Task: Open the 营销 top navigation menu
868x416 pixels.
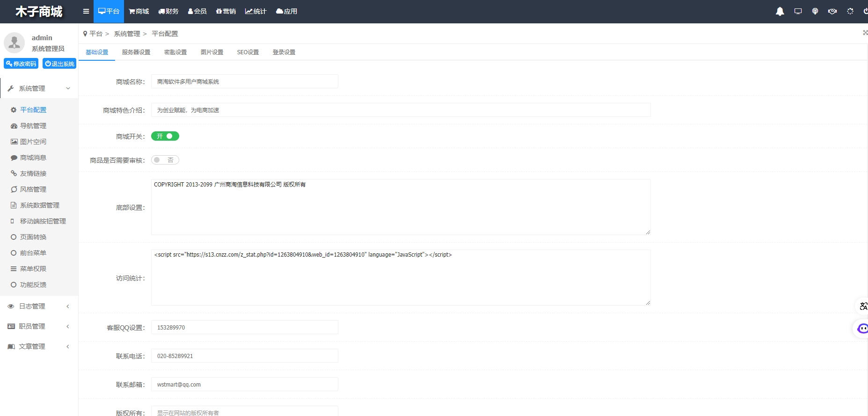Action: pos(226,11)
